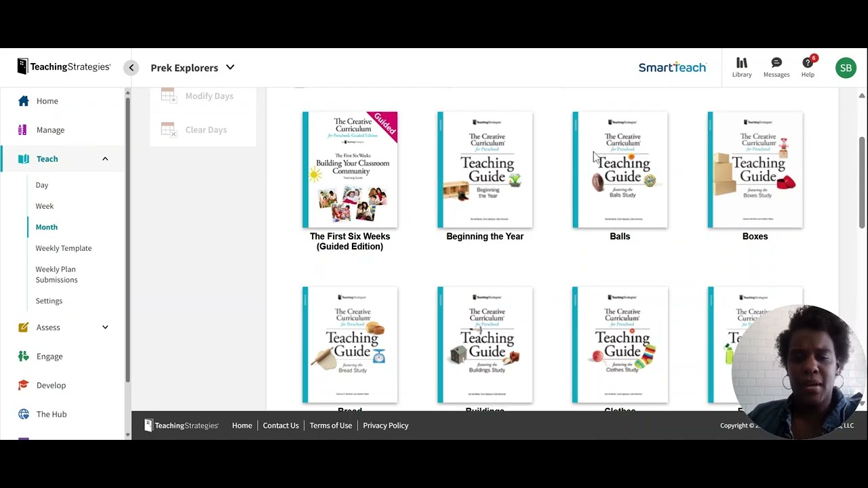868x488 pixels.
Task: Click the Home icon in sidebar
Action: (24, 101)
